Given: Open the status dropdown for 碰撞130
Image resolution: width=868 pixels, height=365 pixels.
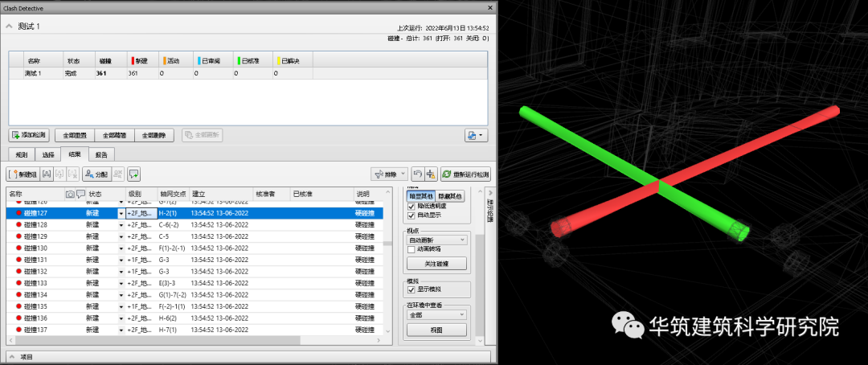Looking at the screenshot, I should (121, 248).
